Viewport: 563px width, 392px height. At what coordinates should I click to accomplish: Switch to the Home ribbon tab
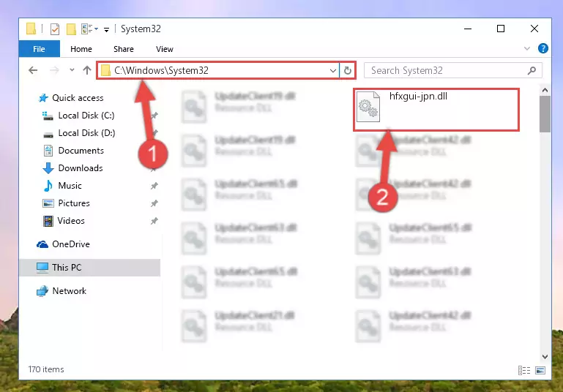click(x=81, y=49)
